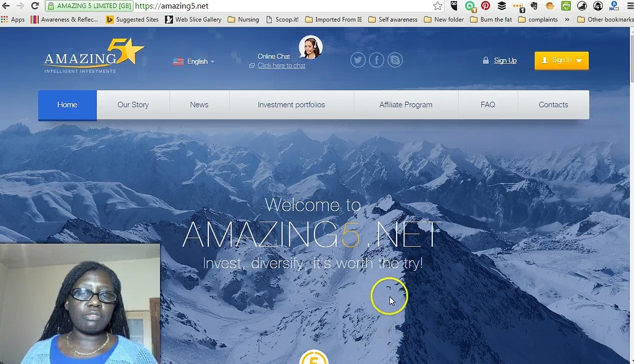Open the New folder bookmark folder
Image resolution: width=634 pixels, height=364 pixels.
(x=444, y=20)
